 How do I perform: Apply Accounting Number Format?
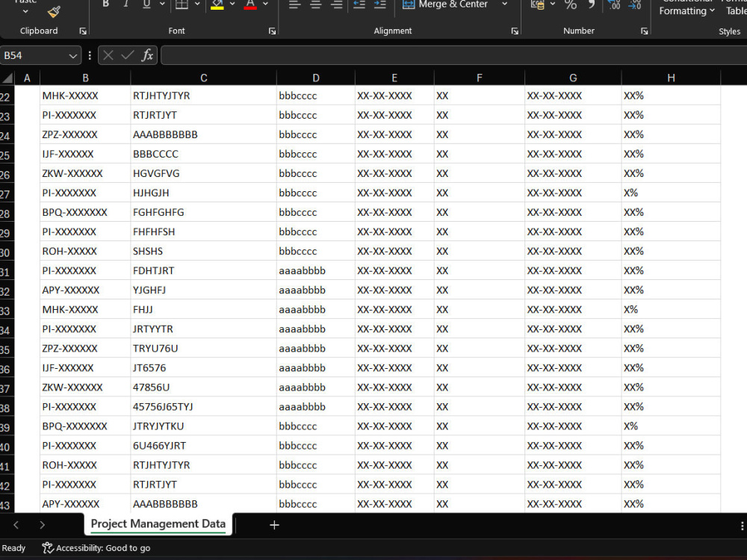click(538, 4)
